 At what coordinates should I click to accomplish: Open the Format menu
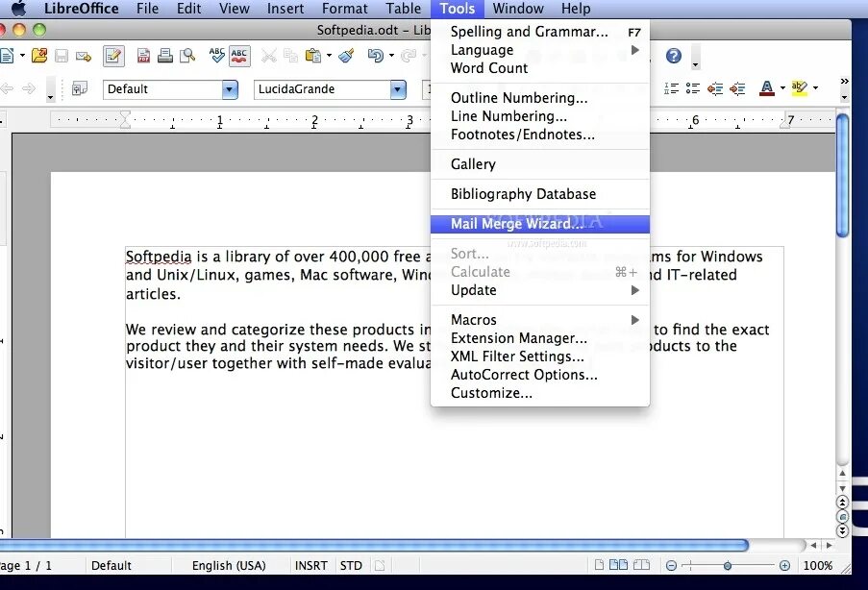tap(345, 9)
